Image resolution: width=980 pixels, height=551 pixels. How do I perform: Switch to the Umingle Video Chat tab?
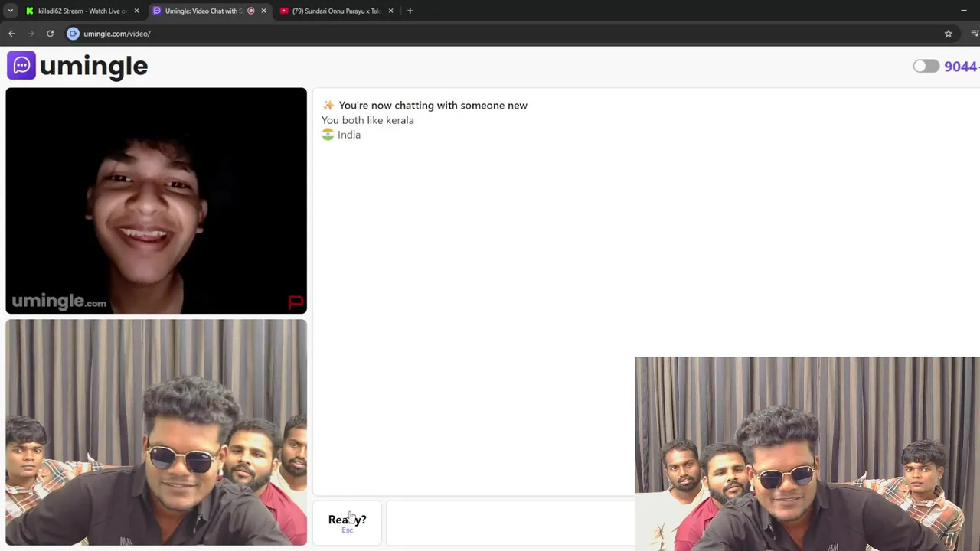click(202, 11)
